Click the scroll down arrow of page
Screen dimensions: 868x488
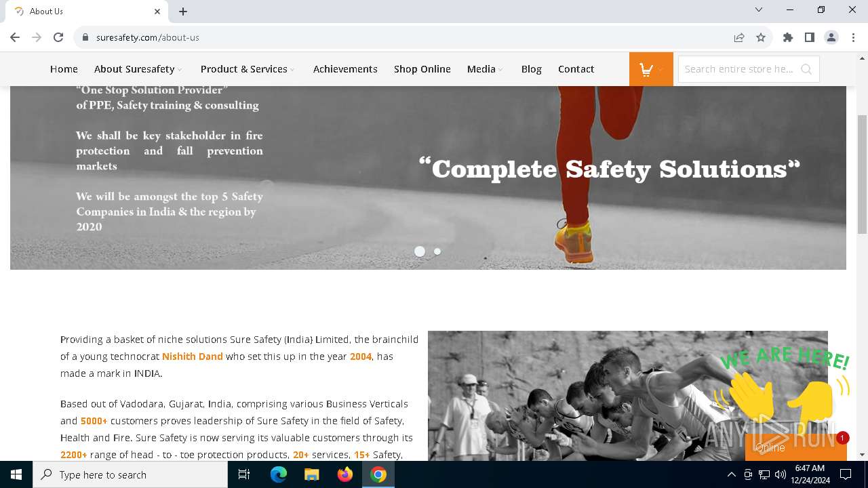862,455
